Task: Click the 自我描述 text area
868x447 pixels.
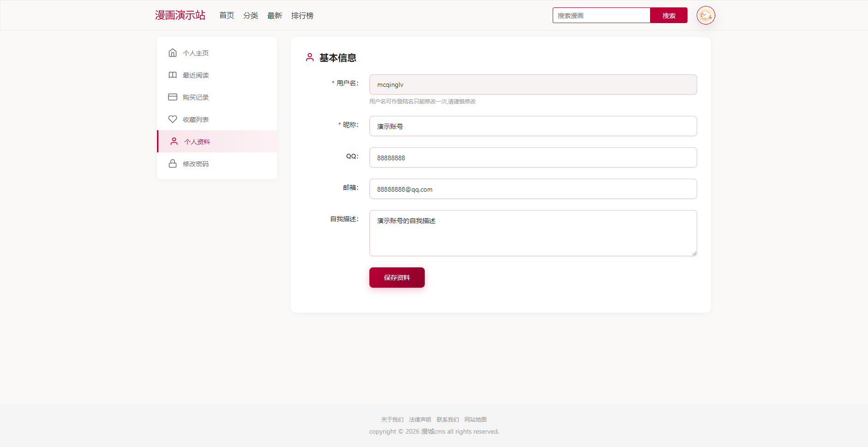Action: click(x=533, y=233)
